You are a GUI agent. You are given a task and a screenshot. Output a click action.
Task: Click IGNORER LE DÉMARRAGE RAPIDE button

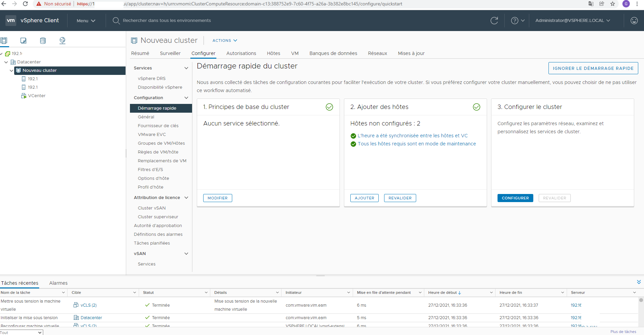coord(593,68)
